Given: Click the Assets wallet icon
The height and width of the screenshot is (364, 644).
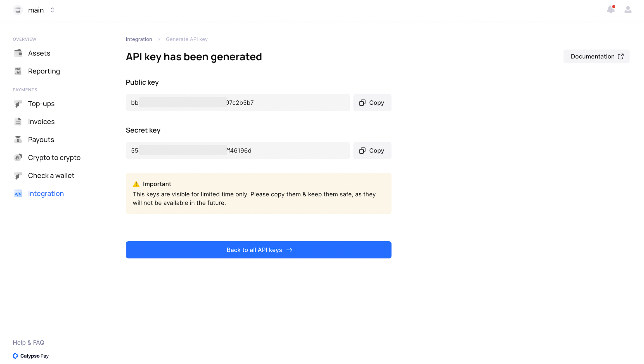Looking at the screenshot, I should (18, 53).
